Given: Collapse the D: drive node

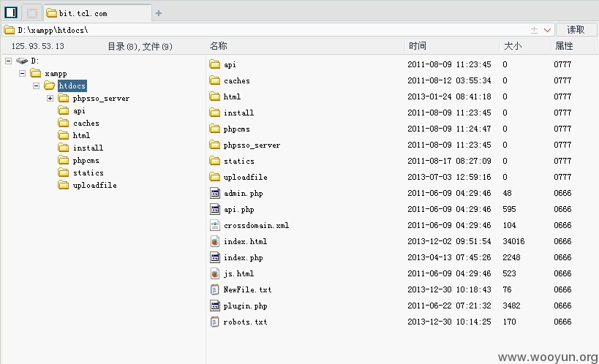Looking at the screenshot, I should click(x=8, y=61).
